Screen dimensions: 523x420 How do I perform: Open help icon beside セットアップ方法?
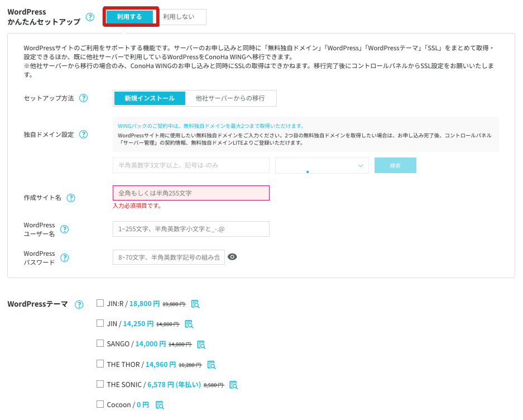tap(83, 98)
